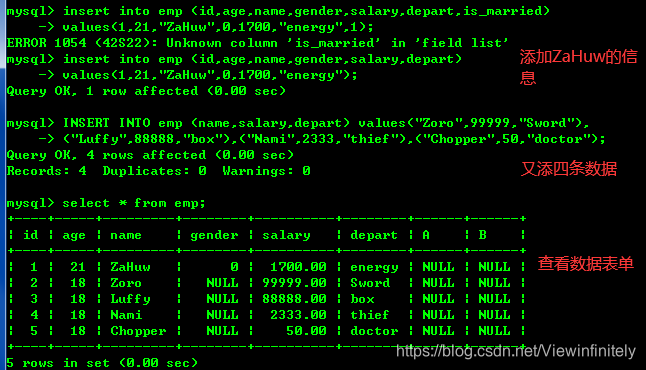Click the gender NULL cell in Zoro's row
Image resolution: width=646 pixels, height=370 pixels.
tap(222, 283)
